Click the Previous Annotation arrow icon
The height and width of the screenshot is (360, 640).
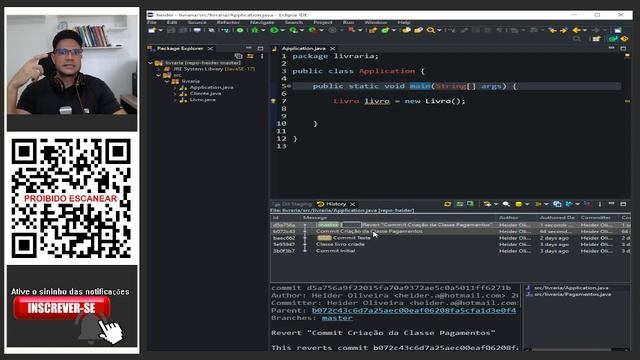[553, 30]
